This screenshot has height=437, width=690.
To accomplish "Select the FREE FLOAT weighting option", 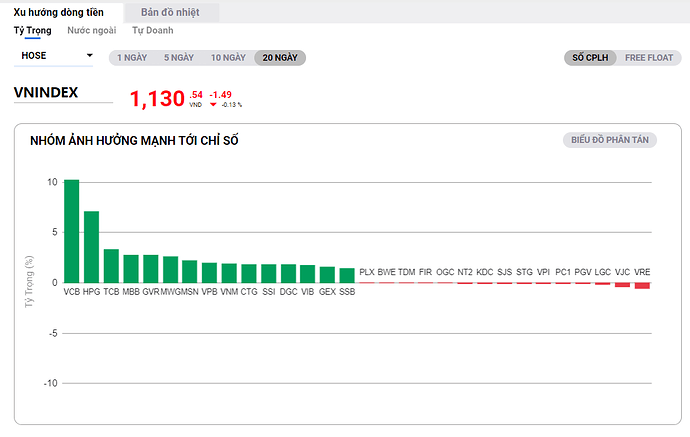I will pyautogui.click(x=649, y=58).
